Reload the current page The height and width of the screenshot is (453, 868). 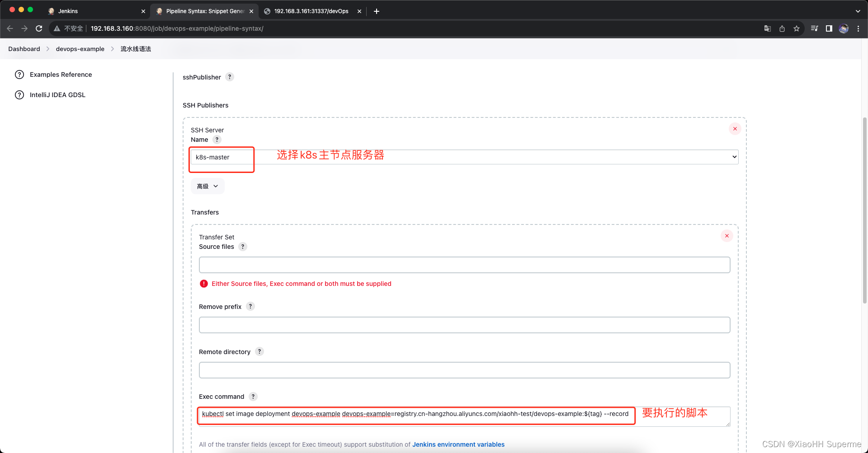pyautogui.click(x=39, y=28)
